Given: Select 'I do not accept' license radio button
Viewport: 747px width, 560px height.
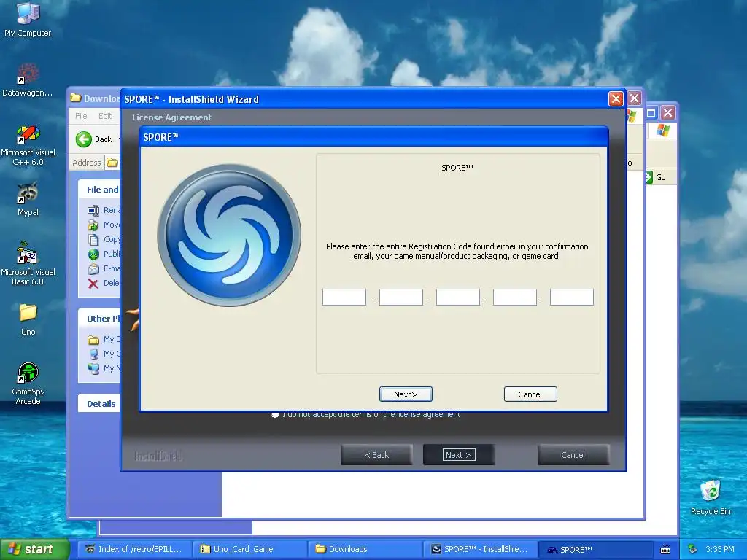Looking at the screenshot, I should pos(275,414).
